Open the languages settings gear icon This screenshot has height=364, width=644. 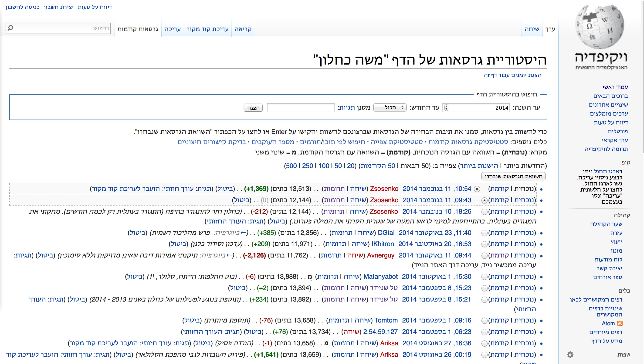point(570,354)
